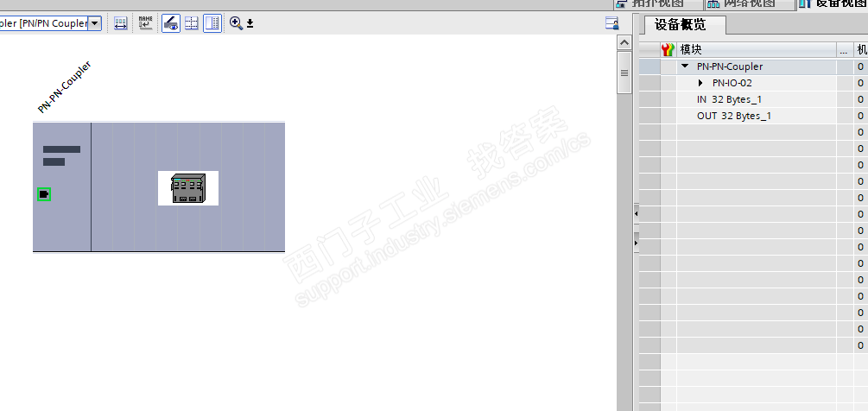Click the NAME assign device name icon

145,23
